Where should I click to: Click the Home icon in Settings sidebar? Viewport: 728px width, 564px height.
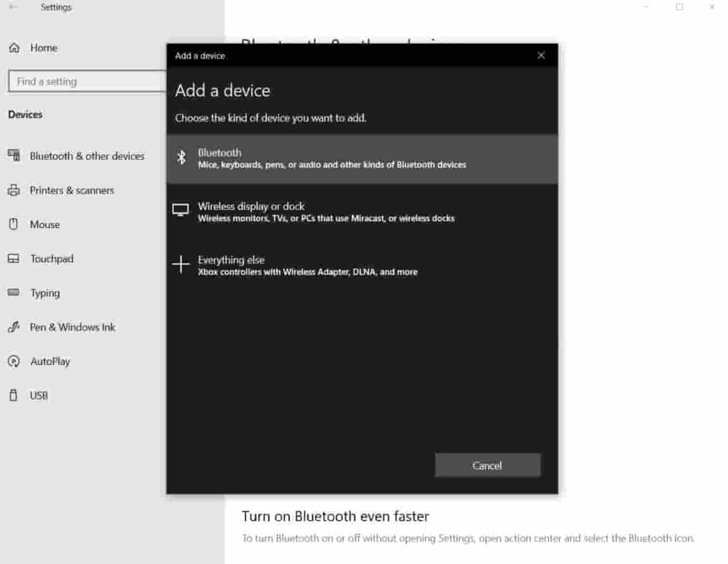click(x=14, y=48)
